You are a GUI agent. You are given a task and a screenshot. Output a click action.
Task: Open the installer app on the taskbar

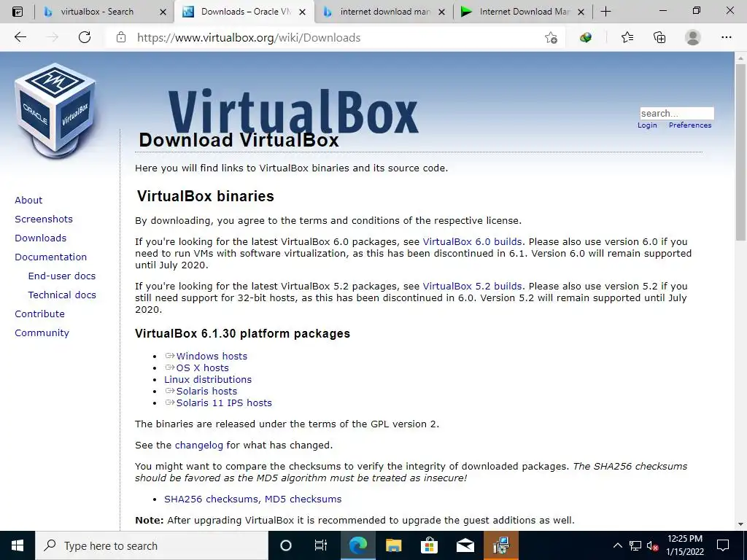pyautogui.click(x=501, y=545)
